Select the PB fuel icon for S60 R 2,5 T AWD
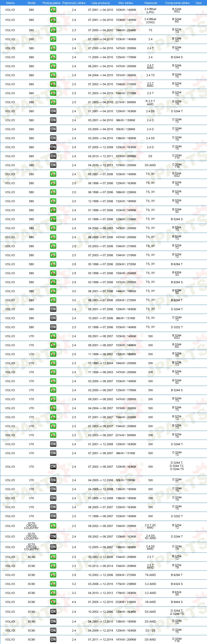207x644 pixels. 53,102
